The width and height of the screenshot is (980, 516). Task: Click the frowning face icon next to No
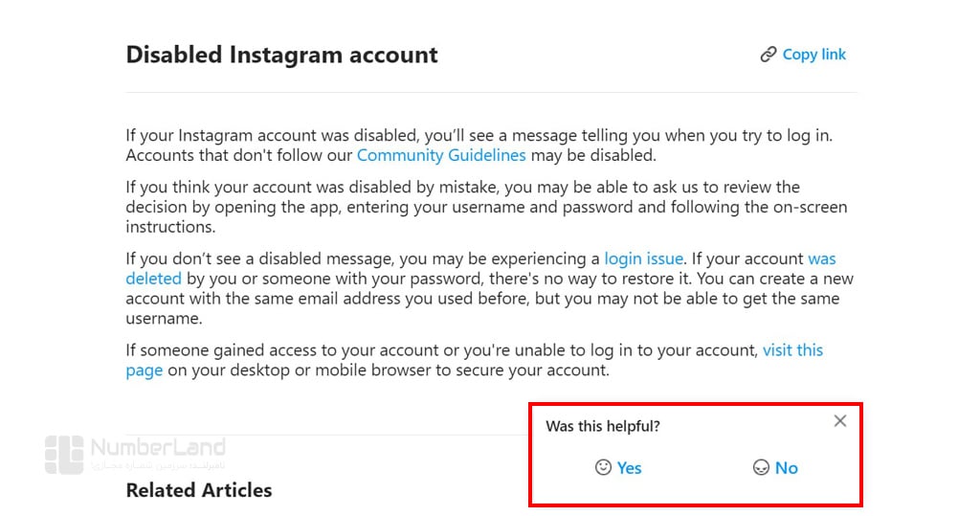pos(761,467)
